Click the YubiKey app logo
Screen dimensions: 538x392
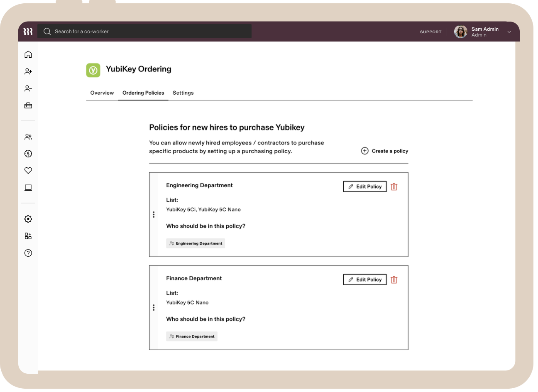click(x=93, y=70)
